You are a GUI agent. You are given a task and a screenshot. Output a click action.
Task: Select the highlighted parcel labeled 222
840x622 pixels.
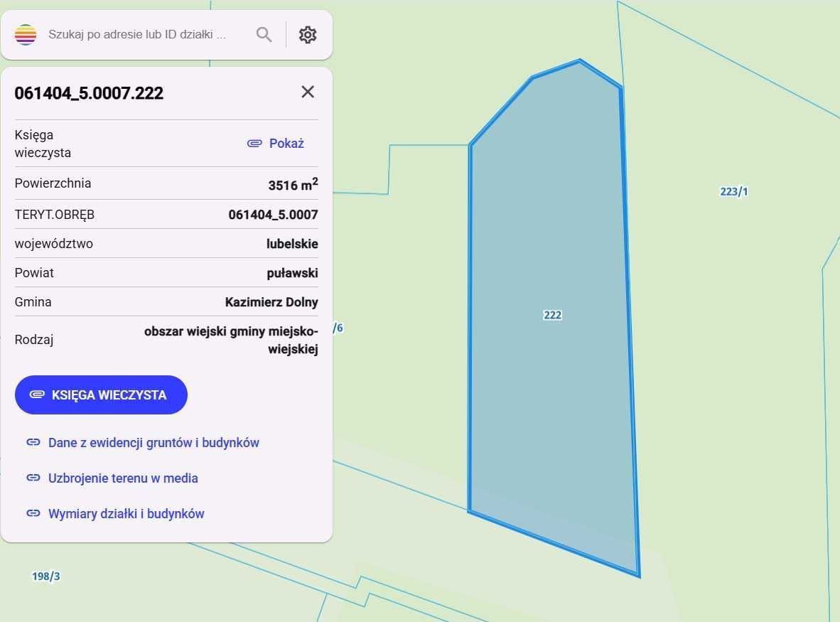[x=551, y=315]
